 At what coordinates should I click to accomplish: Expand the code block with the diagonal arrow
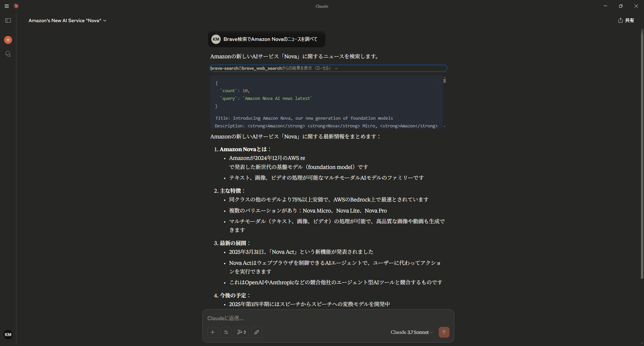424,83
